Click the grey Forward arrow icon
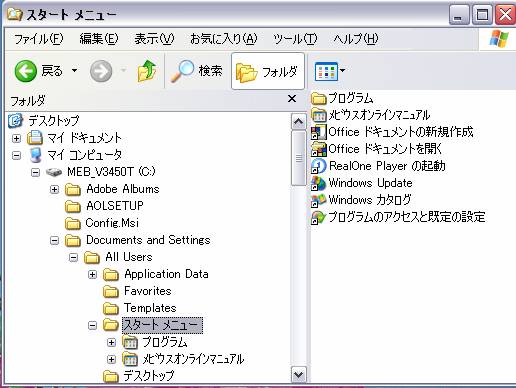The width and height of the screenshot is (516, 388). [x=101, y=71]
